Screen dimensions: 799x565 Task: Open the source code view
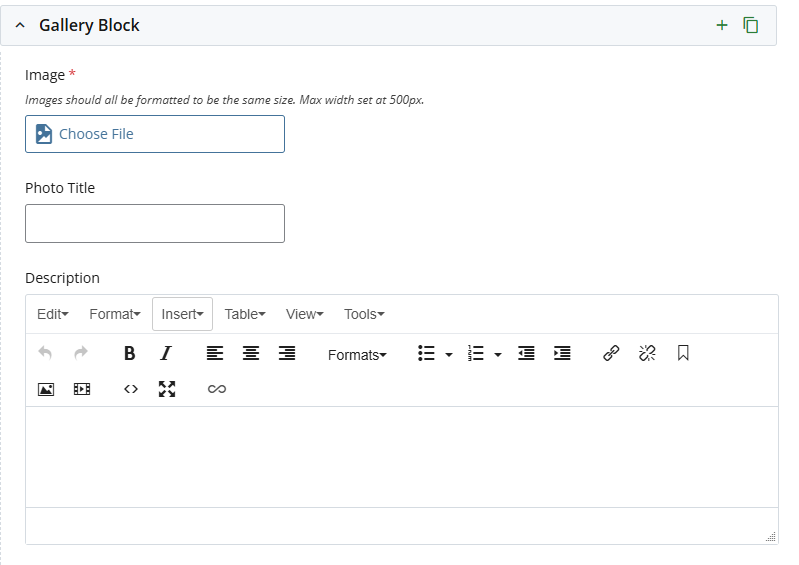coord(131,389)
